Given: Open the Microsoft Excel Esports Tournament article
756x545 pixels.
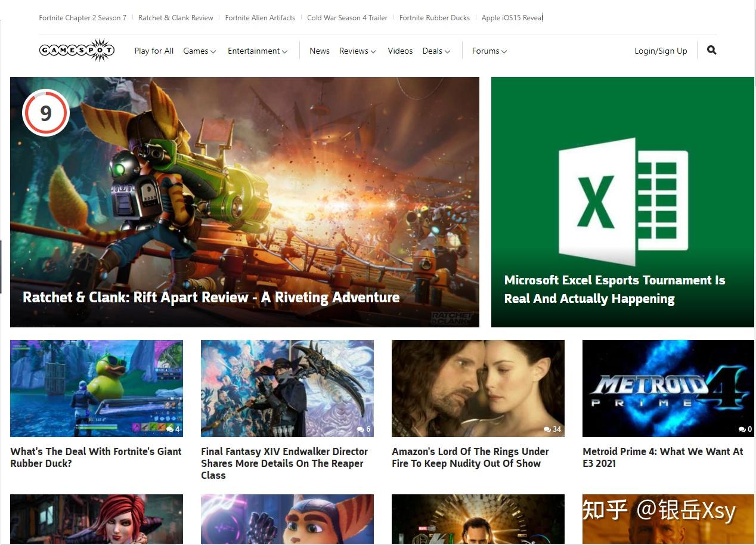Looking at the screenshot, I should (614, 289).
